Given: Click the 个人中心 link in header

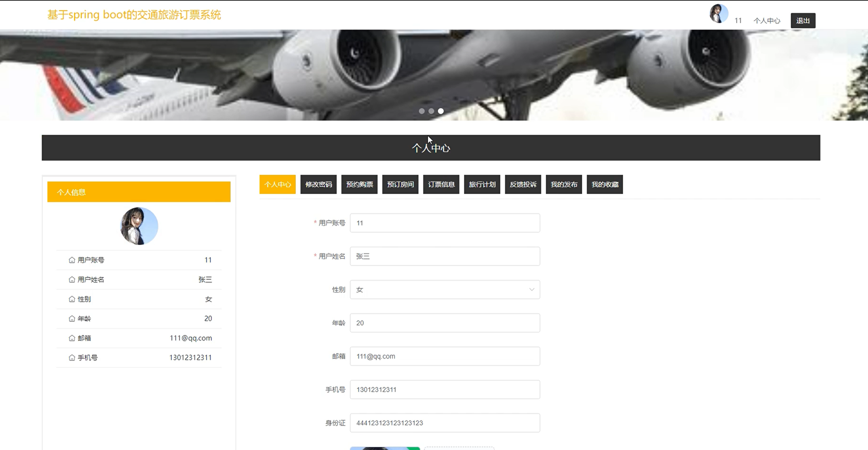Looking at the screenshot, I should (767, 21).
